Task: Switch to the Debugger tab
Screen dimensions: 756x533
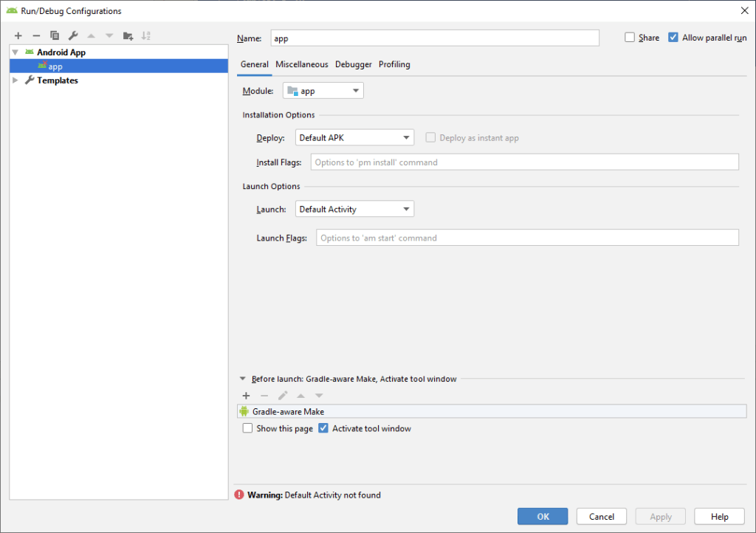Action: click(354, 64)
